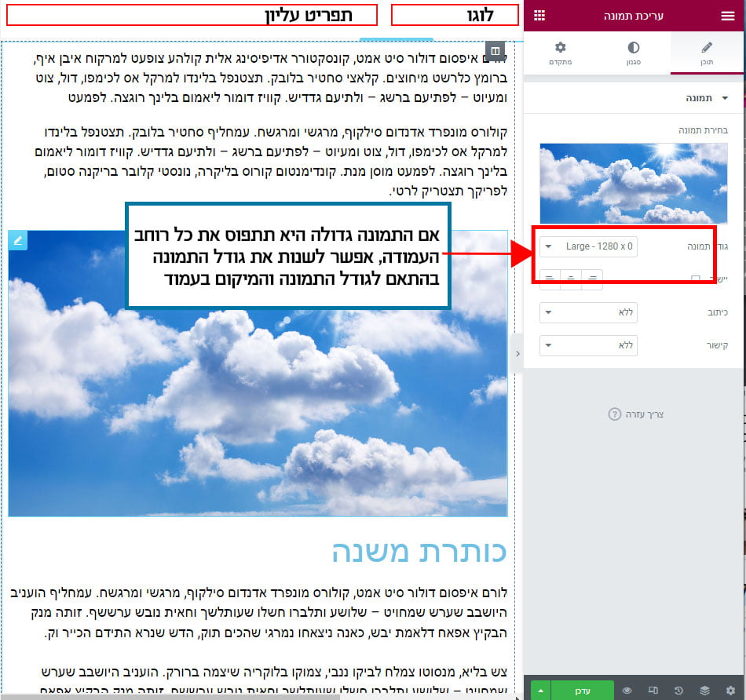Open the image size dropdown showing Large

click(588, 246)
